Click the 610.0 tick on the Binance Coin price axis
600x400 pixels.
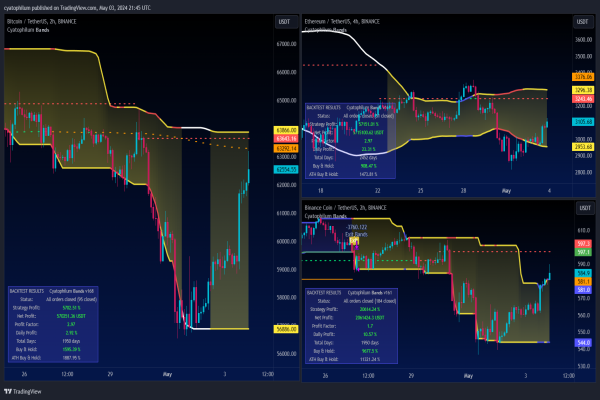coord(583,230)
